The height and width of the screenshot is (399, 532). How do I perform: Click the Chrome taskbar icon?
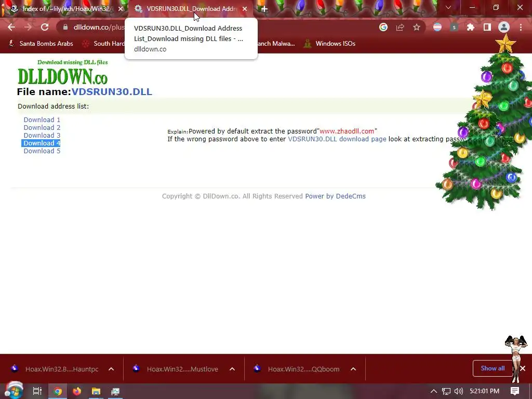click(58, 391)
